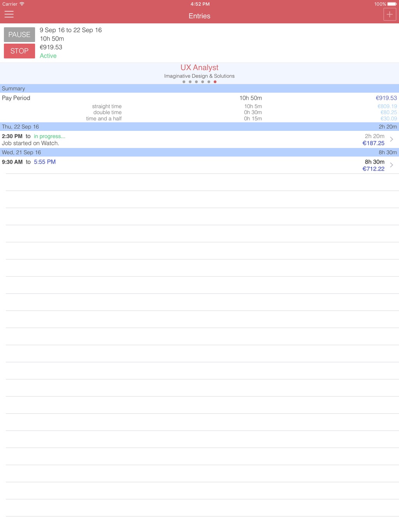Tap the €30.09 time and a half amount
Viewport: 399px width, 532px height.
389,119
